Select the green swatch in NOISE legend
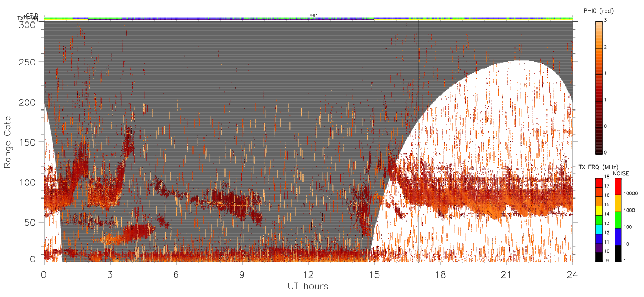The width and height of the screenshot is (644, 297). click(x=618, y=220)
